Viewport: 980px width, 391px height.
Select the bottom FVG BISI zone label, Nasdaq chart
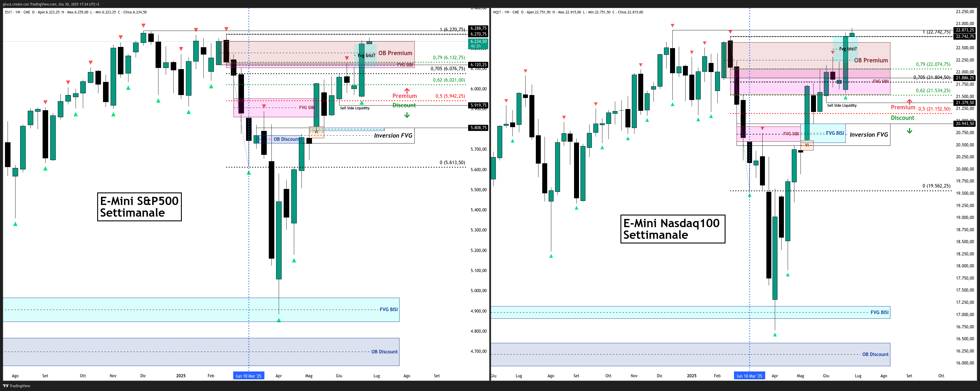click(879, 312)
